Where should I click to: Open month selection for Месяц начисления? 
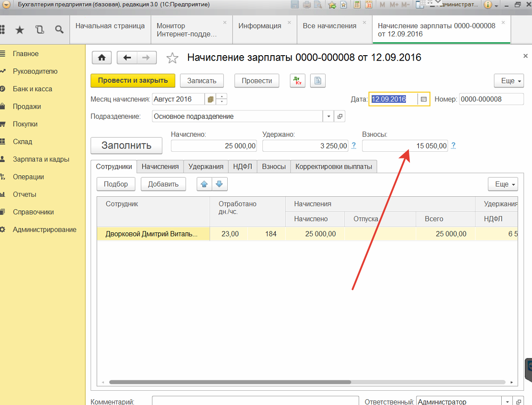(x=210, y=99)
